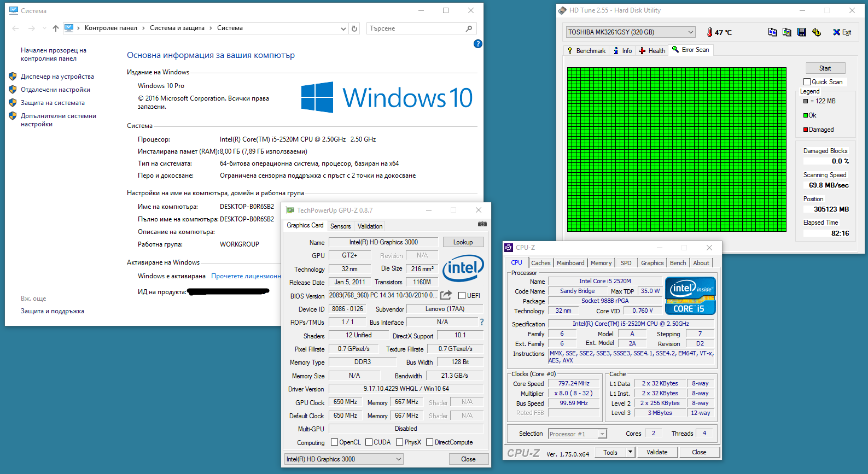Open Bench tab in CPU-Z

[x=678, y=263]
